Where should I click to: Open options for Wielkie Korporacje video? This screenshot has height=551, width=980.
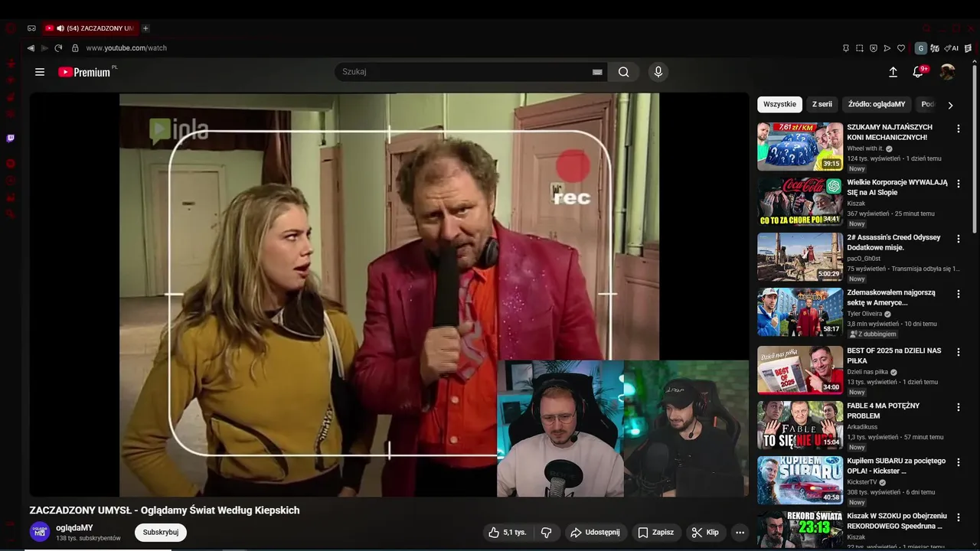click(959, 184)
